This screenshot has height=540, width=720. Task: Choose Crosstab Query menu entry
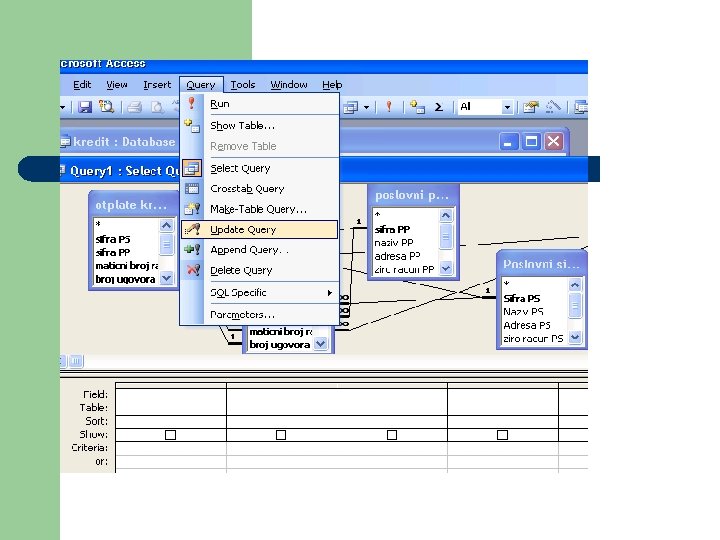tap(259, 189)
